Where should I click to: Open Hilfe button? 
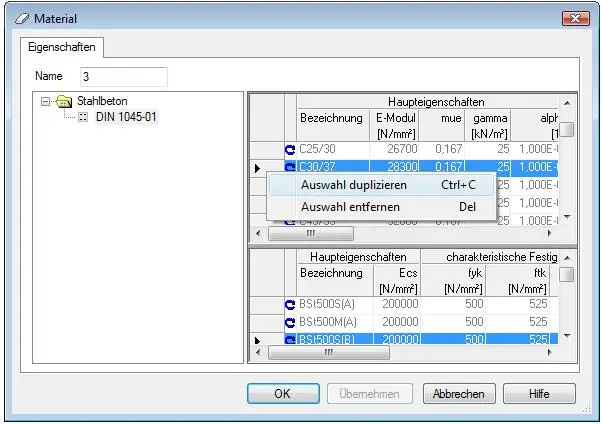click(x=539, y=394)
